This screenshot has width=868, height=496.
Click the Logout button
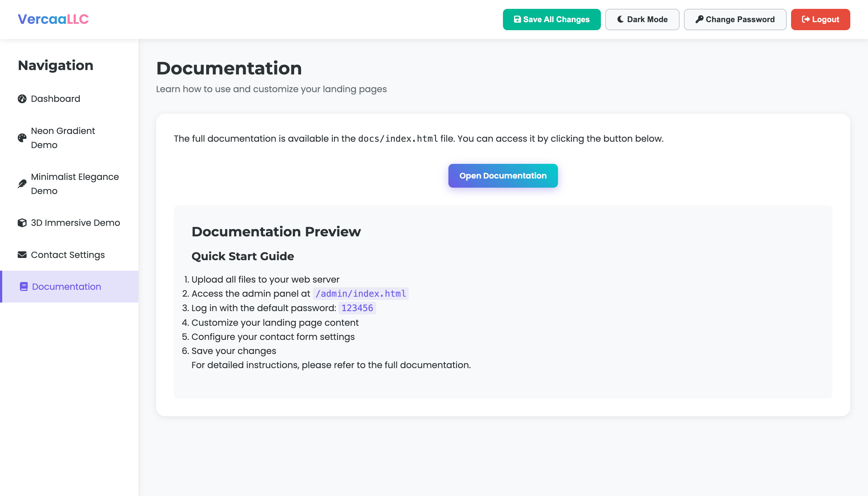(820, 19)
